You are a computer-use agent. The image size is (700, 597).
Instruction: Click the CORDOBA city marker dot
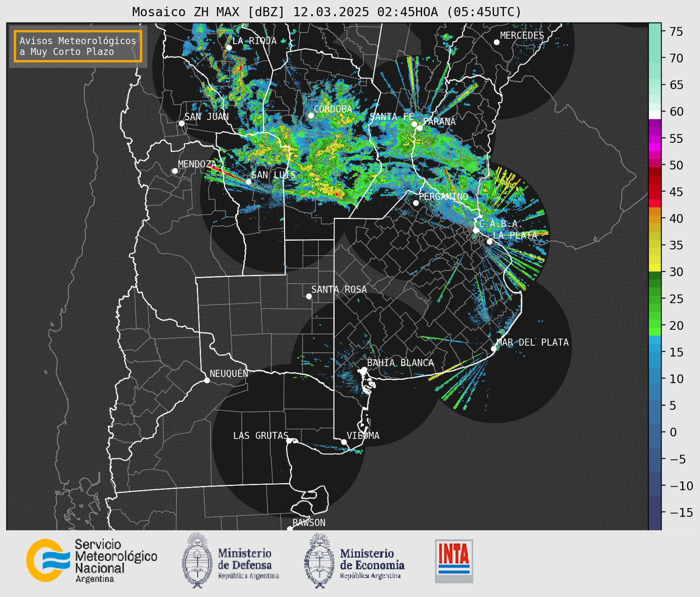click(311, 115)
